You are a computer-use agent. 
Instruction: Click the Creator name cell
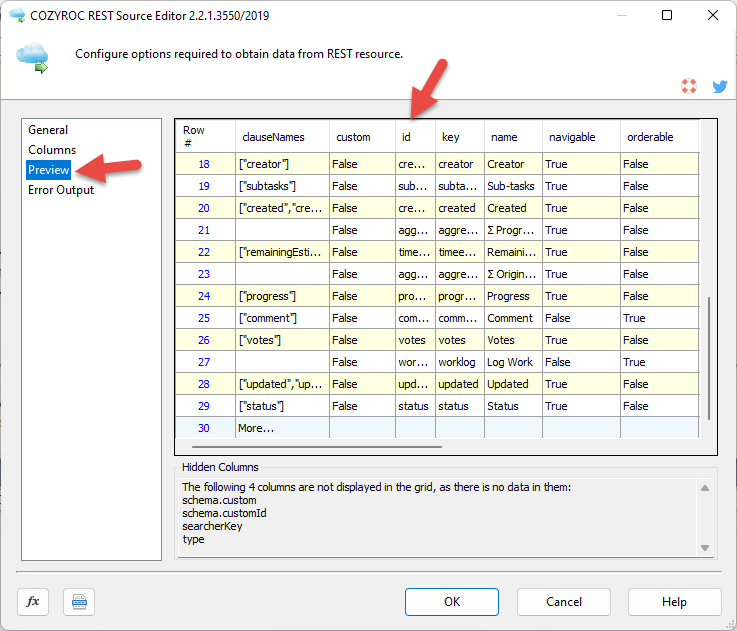(x=513, y=164)
